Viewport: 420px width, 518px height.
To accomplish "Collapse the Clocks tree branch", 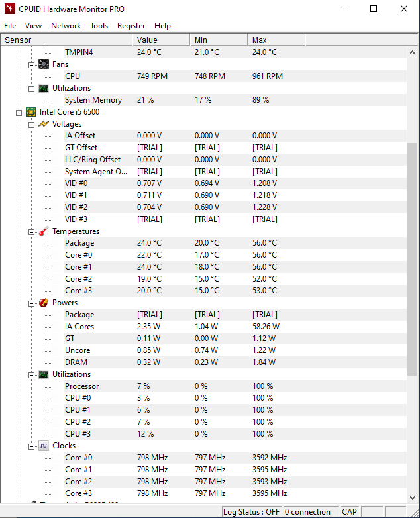I will click(x=31, y=446).
